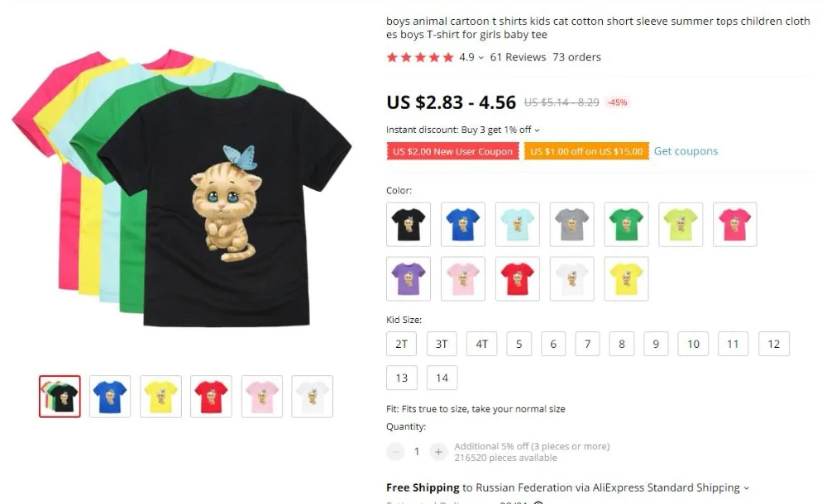Image resolution: width=827 pixels, height=504 pixels.
Task: View the blue shirt gallery thumbnail
Action: (x=110, y=397)
